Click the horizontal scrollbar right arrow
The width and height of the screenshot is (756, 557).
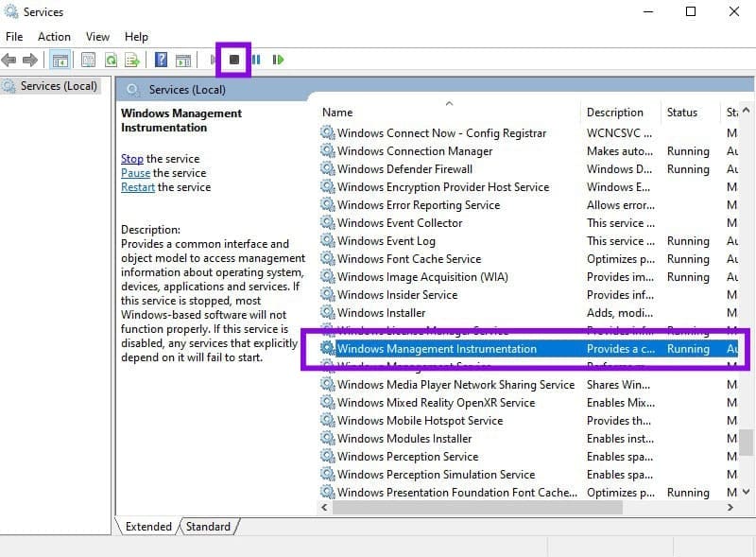[730, 507]
